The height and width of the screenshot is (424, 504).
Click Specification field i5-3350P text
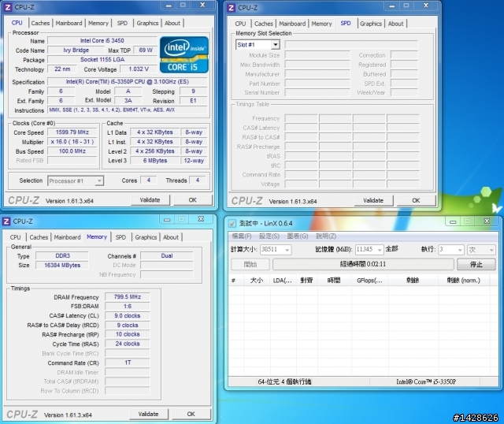[128, 82]
